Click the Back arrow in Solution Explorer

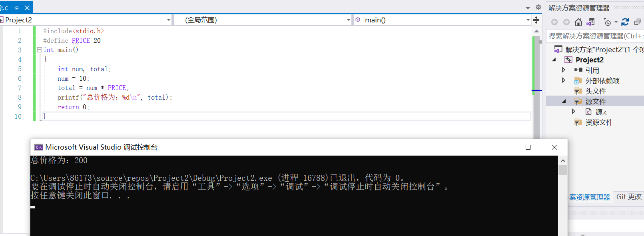coord(554,22)
